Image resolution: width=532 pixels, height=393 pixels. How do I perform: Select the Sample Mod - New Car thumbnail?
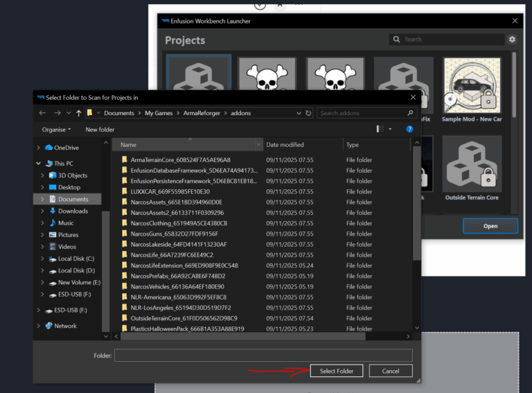(x=471, y=86)
